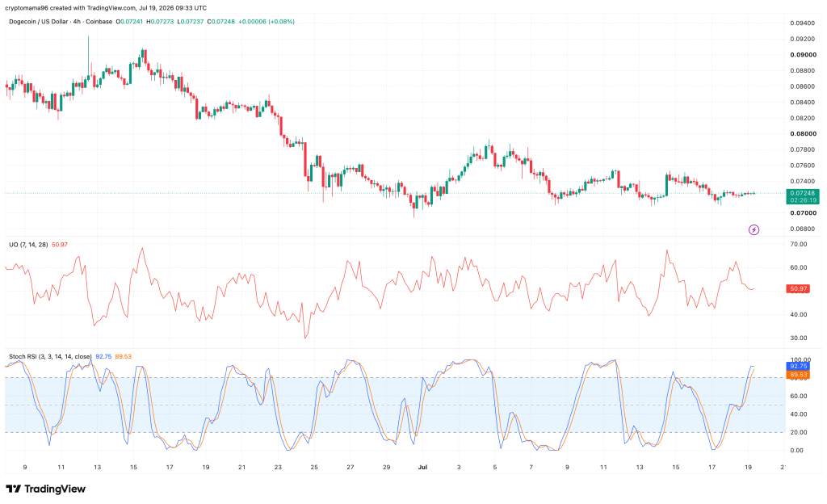
Task: Click the 70.00 label on the UO axis
Action: [x=799, y=244]
